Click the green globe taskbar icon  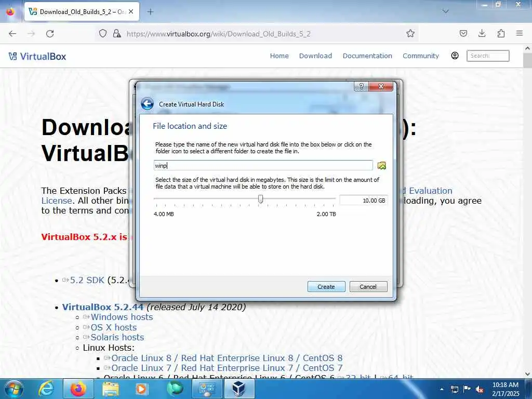175,389
